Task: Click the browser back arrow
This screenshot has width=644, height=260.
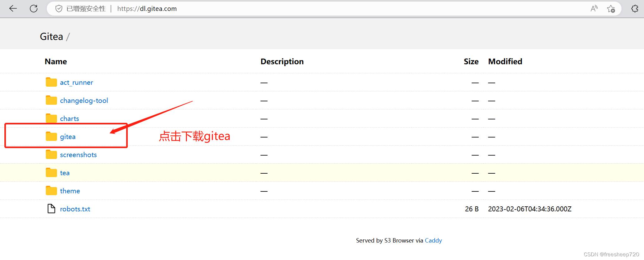Action: pyautogui.click(x=13, y=8)
